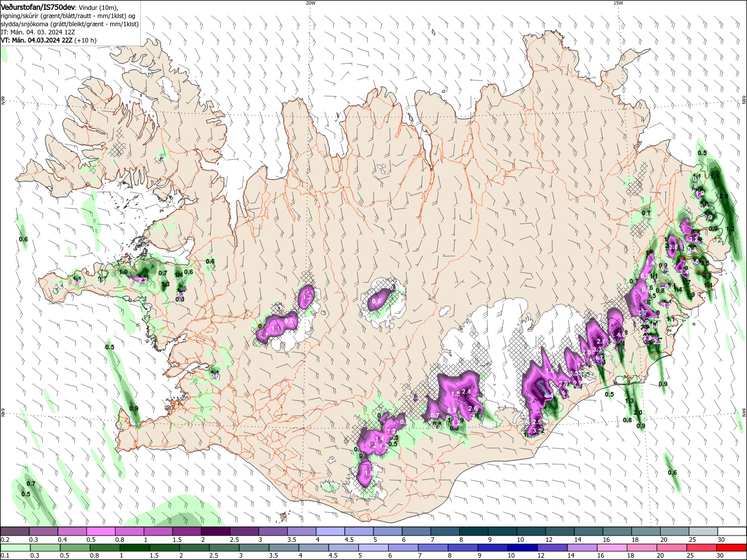Click the 4.4 precipitation value on the map
The width and height of the screenshot is (747, 560).
[548, 396]
